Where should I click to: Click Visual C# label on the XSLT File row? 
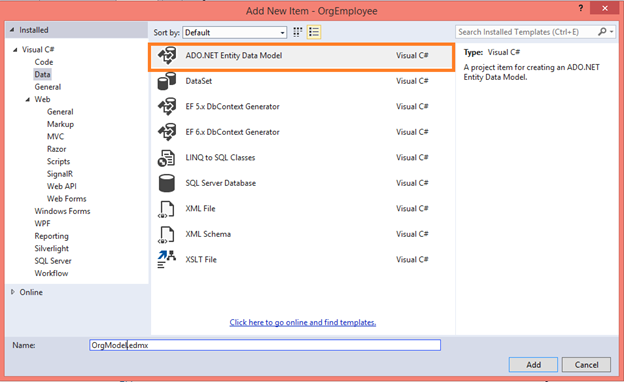point(412,259)
